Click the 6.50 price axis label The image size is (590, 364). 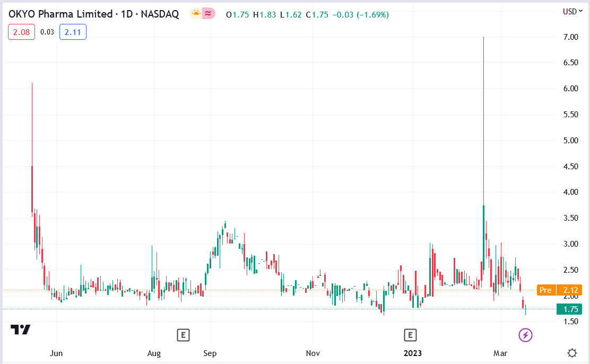click(570, 63)
